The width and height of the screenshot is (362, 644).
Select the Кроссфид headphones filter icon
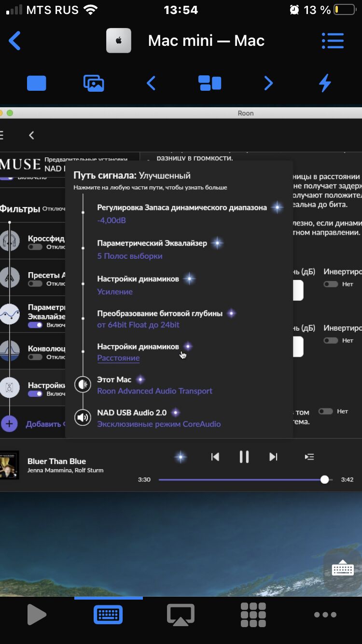(x=9, y=240)
